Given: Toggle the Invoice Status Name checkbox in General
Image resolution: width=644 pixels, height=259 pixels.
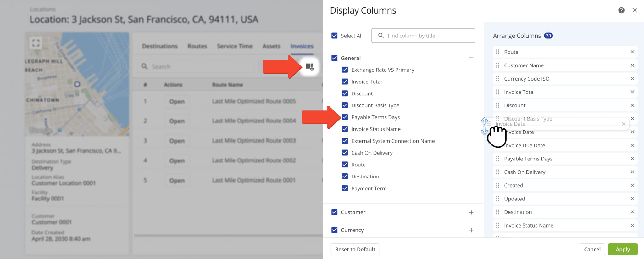Looking at the screenshot, I should [x=345, y=129].
